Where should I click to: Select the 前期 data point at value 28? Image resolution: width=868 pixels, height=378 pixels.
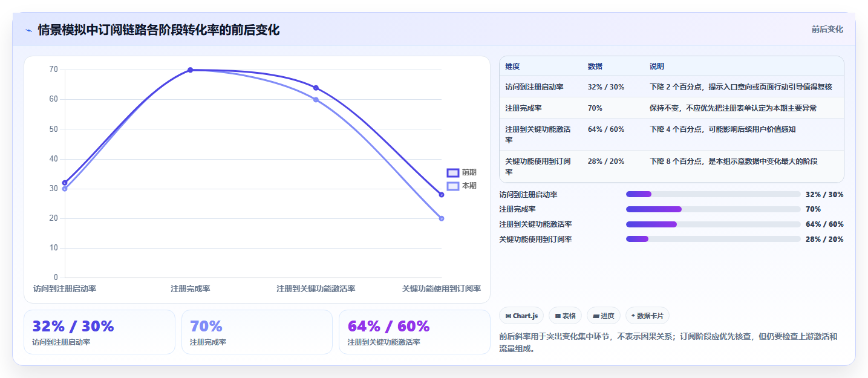[x=442, y=195]
